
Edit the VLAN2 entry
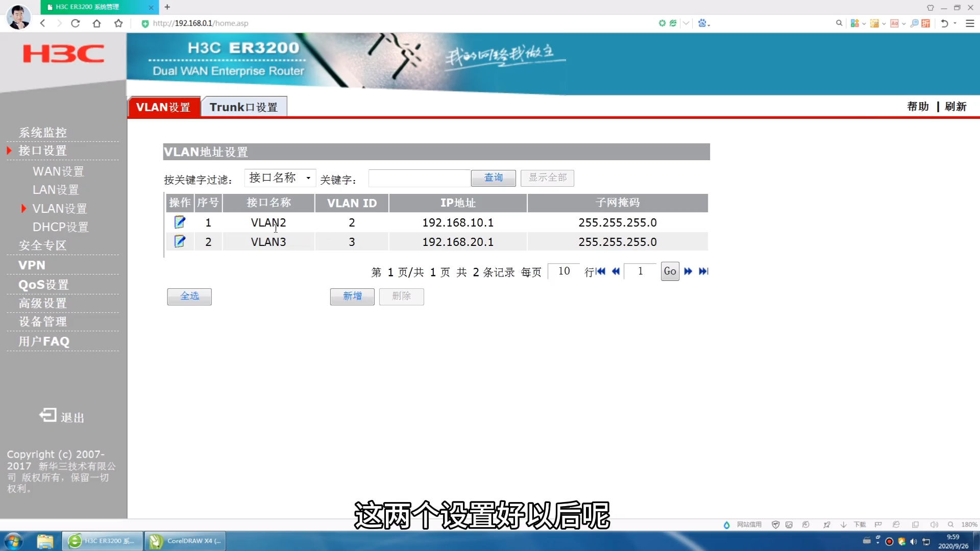pyautogui.click(x=180, y=222)
